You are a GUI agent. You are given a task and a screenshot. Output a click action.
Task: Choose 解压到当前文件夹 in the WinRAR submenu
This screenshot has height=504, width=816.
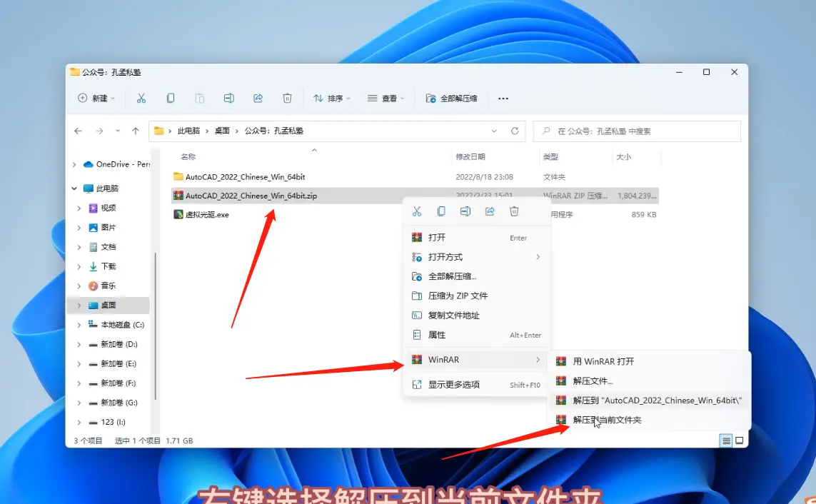[x=650, y=420]
